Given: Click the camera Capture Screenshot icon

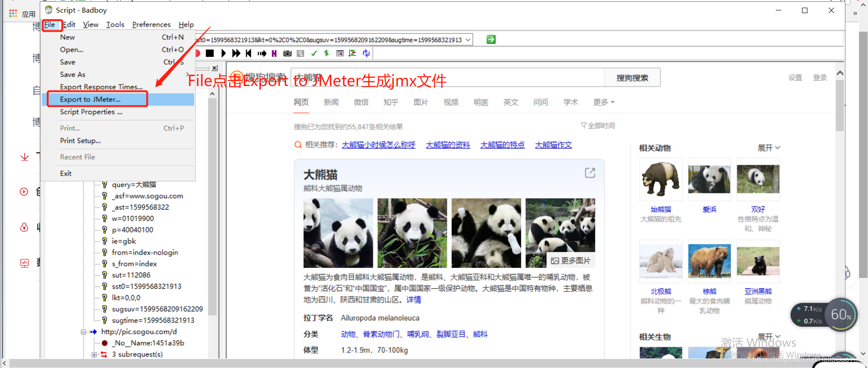Looking at the screenshot, I should pyautogui.click(x=287, y=53).
